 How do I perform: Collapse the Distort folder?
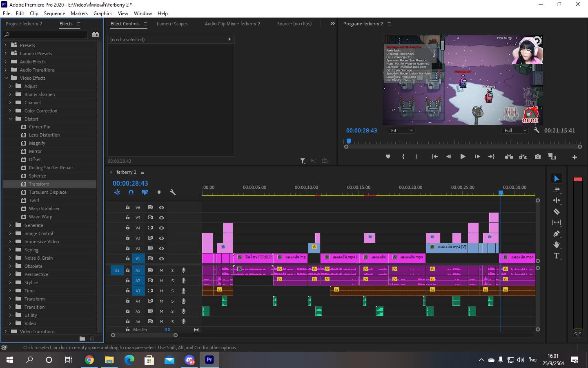(x=11, y=119)
